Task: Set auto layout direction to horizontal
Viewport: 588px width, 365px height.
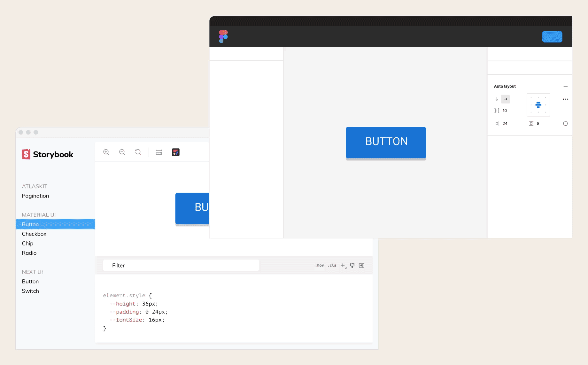Action: (506, 99)
